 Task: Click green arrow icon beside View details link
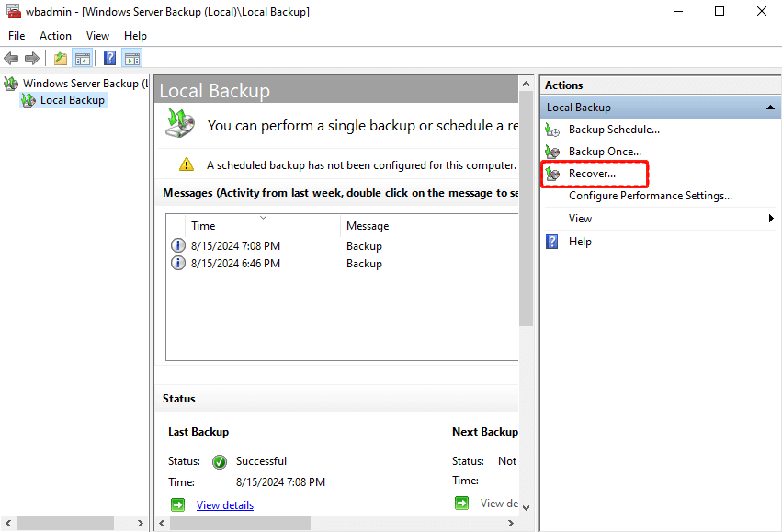178,505
